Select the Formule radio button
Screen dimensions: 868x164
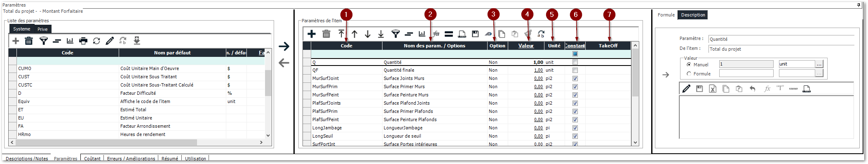coord(689,74)
